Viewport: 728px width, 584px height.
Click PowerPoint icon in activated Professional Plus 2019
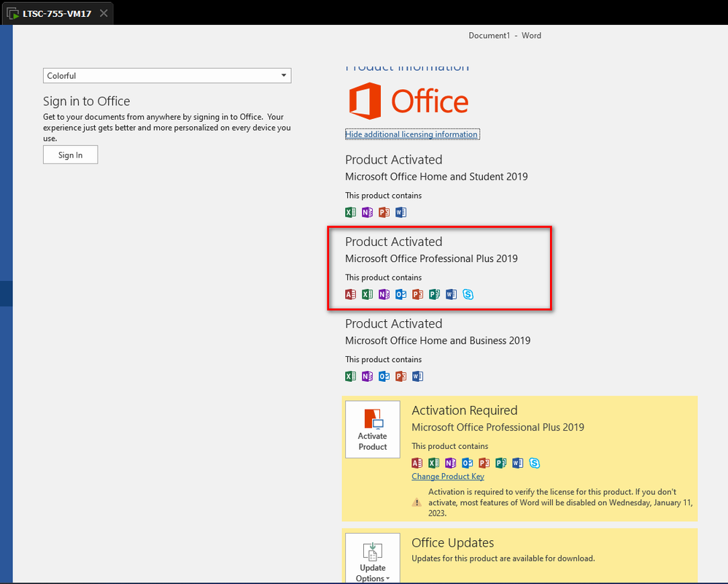coord(417,294)
